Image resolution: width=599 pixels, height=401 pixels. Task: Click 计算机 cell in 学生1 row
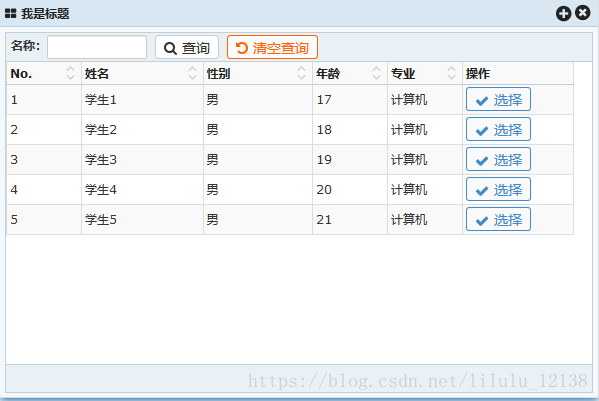coord(425,100)
